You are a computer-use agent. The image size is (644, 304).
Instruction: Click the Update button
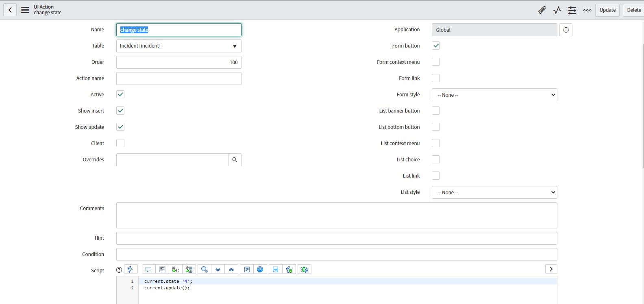tap(607, 10)
